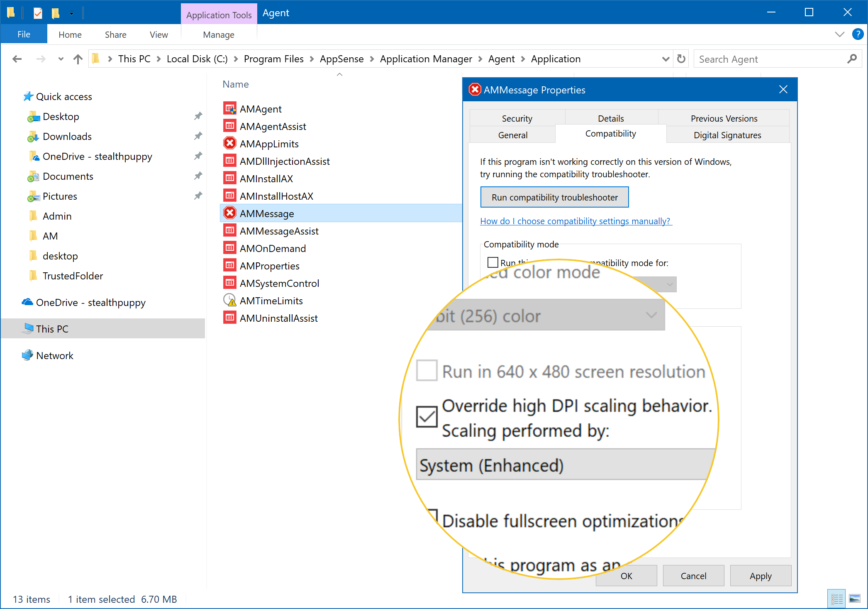Select the AMTimeLimits clock warning icon
Viewport: 868px width, 609px height.
coord(230,301)
